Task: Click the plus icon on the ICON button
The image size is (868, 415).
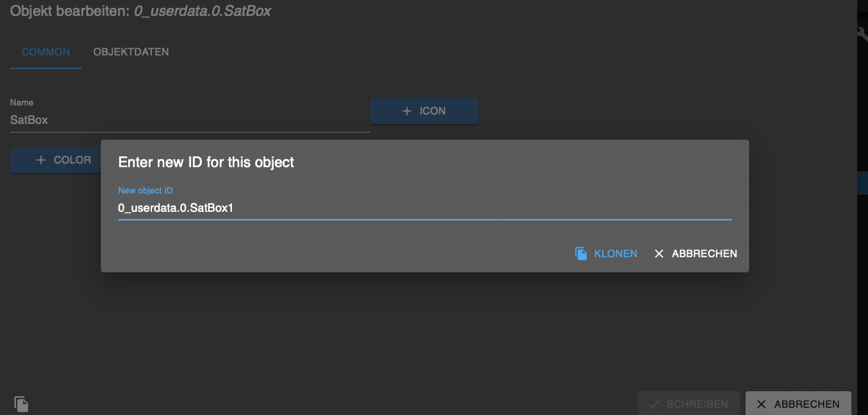Action: point(407,111)
